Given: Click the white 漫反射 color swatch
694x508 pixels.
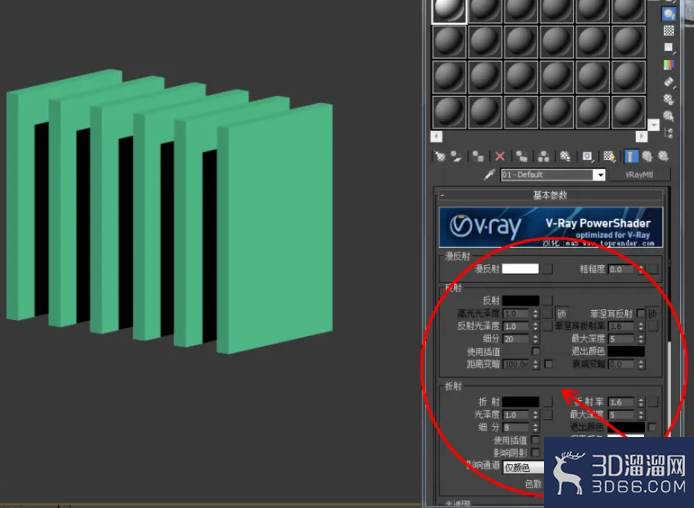Looking at the screenshot, I should (520, 269).
